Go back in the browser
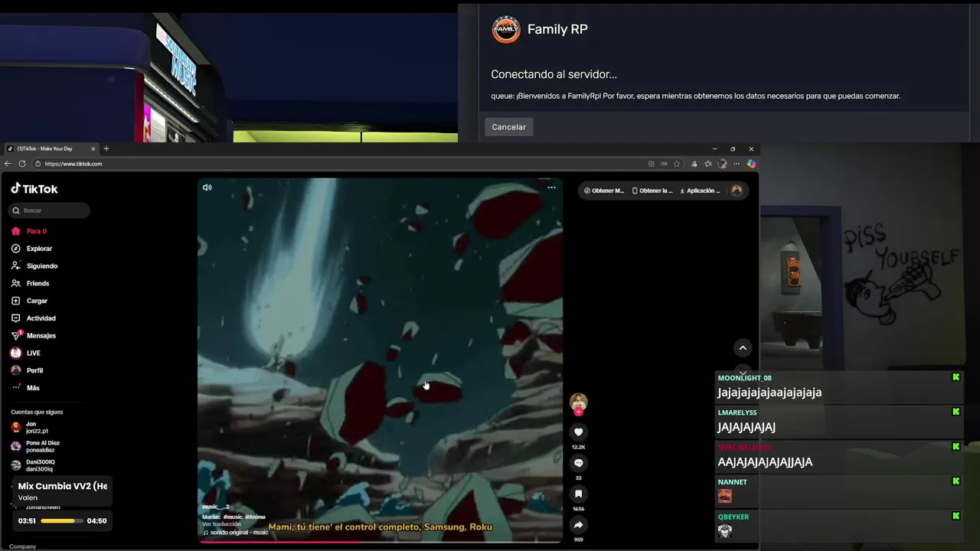This screenshot has width=980, height=551. click(x=8, y=164)
